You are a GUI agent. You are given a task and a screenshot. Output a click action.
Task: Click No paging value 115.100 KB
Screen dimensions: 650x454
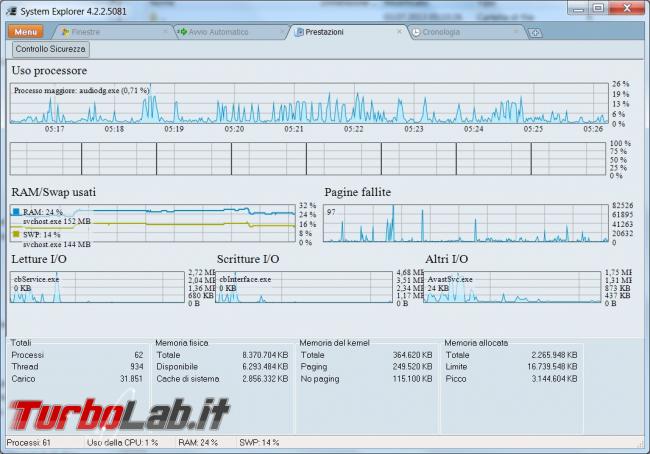pyautogui.click(x=412, y=379)
